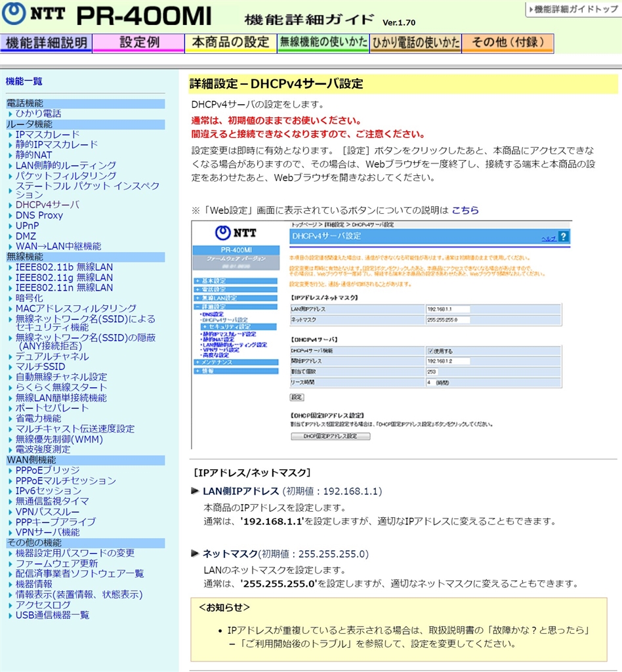The width and height of the screenshot is (622, 672).
Task: Select LAN側静的ルーティング in the sidebar
Action: pos(66,165)
